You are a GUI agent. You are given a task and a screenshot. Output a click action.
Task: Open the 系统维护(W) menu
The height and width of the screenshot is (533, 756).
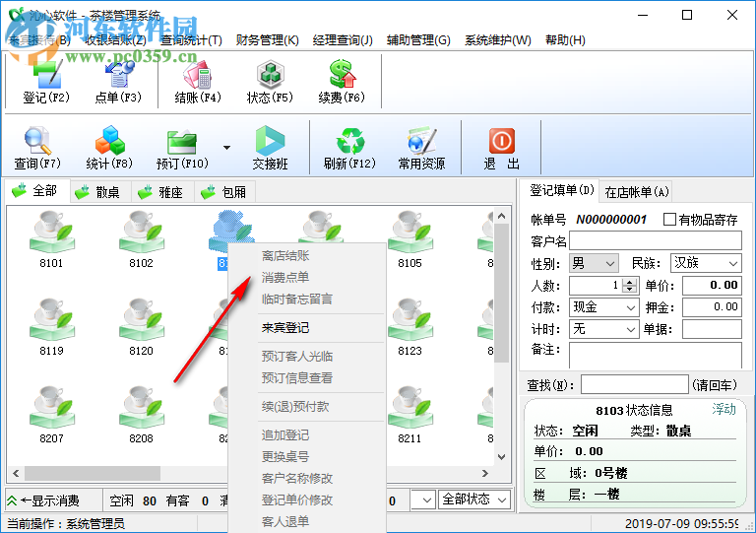click(x=497, y=40)
